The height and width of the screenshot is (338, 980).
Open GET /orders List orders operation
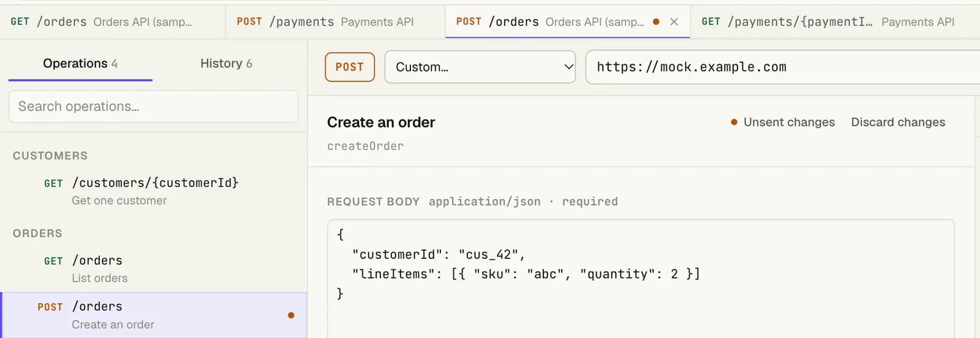153,269
